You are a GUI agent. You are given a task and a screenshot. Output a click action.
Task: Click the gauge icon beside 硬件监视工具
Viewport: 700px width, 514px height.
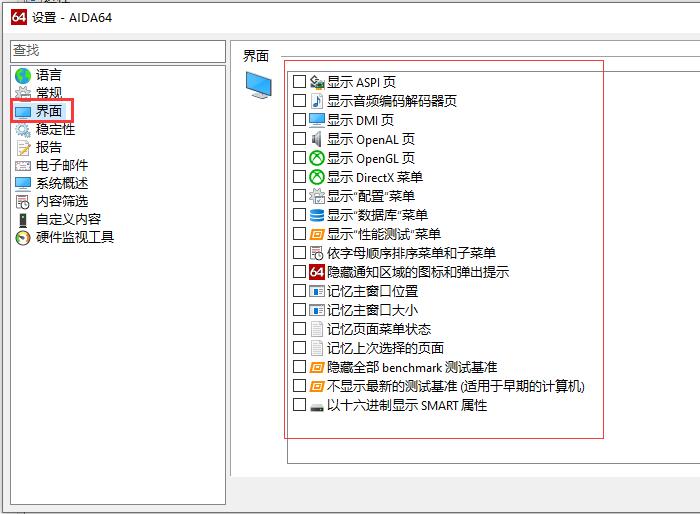coord(23,238)
